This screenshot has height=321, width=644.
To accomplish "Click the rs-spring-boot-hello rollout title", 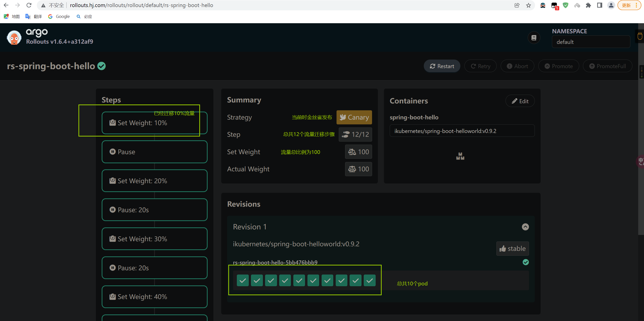I will [x=51, y=66].
